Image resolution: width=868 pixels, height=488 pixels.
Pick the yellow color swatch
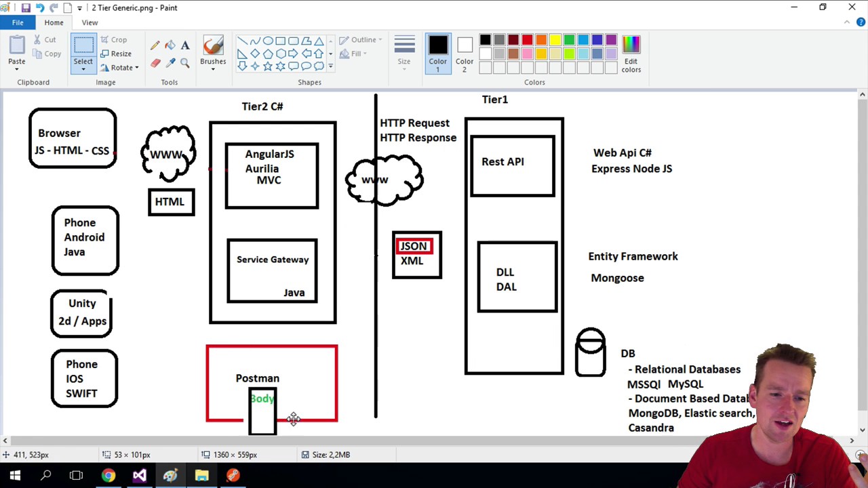pos(555,40)
